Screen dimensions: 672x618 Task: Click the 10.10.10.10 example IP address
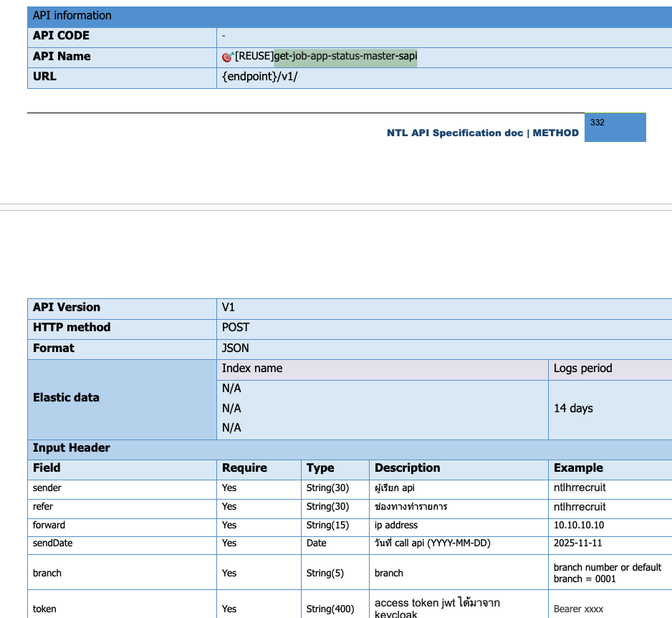tap(578, 525)
